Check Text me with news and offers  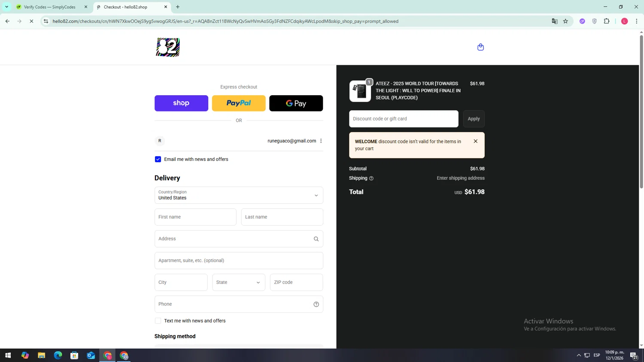pos(158,321)
